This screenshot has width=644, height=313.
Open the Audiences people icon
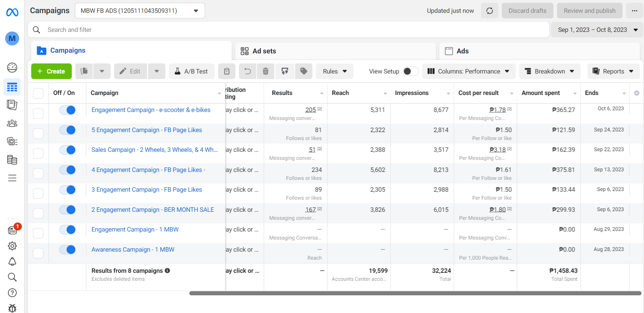coord(12,123)
